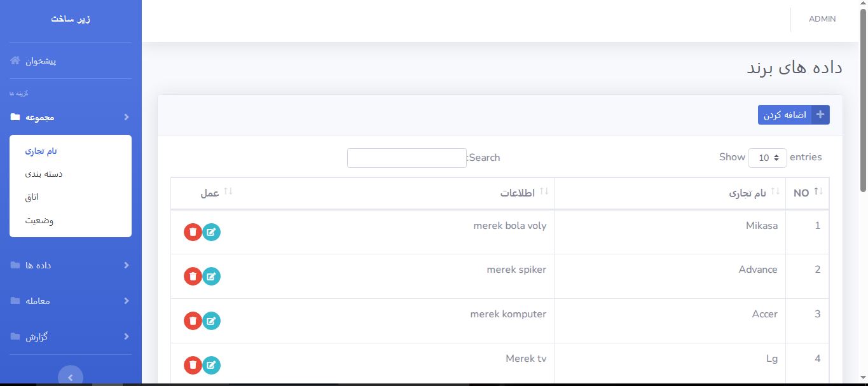Click the ADMIN user link
The height and width of the screenshot is (386, 868).
pyautogui.click(x=822, y=19)
